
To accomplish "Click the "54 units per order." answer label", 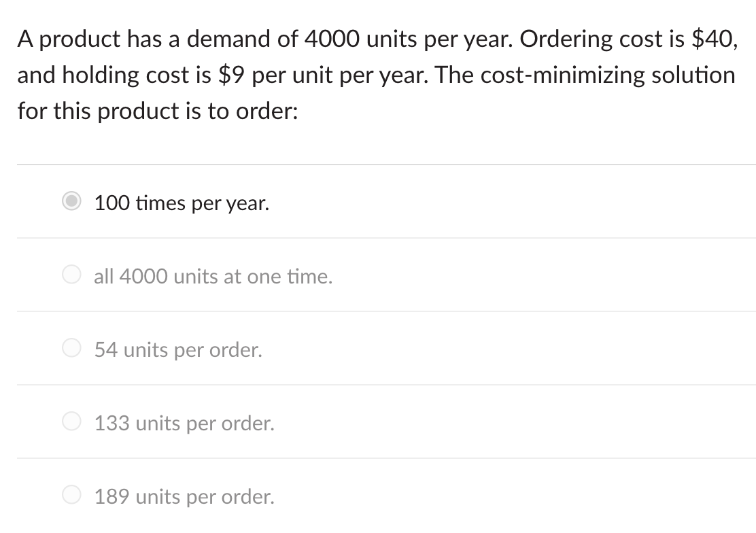I will click(178, 350).
